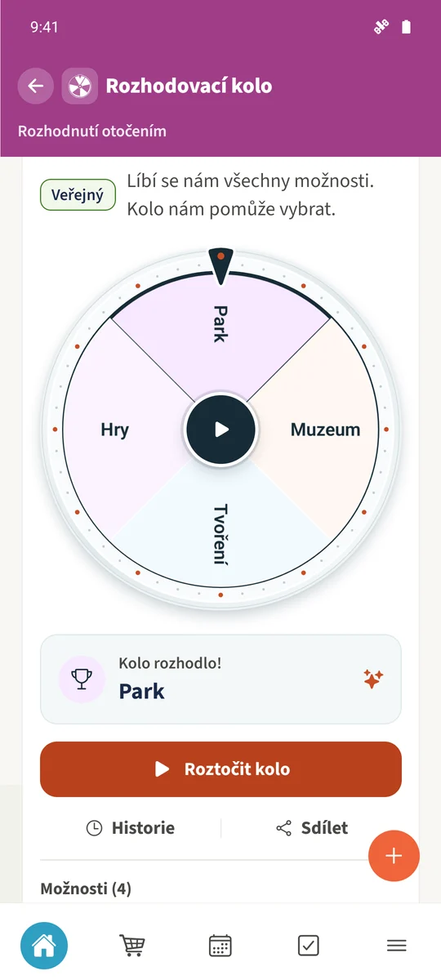Tap the back arrow in header
Image resolution: width=441 pixels, height=980 pixels.
(36, 86)
